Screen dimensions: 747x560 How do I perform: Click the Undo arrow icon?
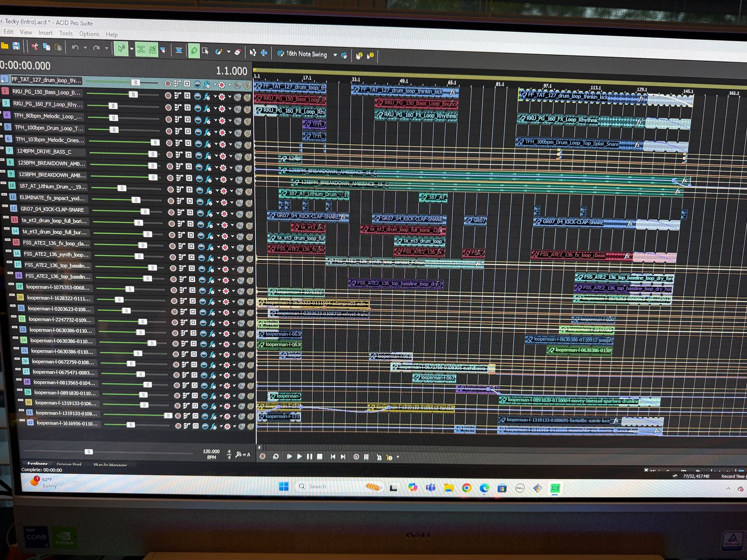75,48
